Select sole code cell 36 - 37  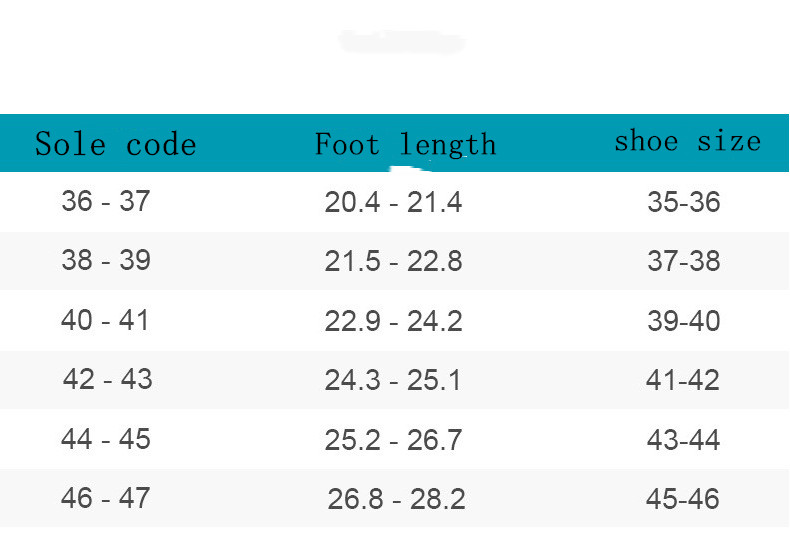pos(106,201)
